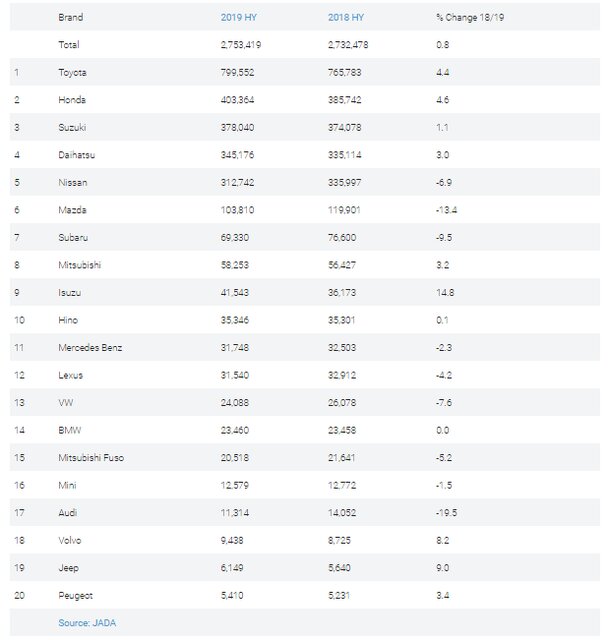Click Nissan's 2019 HY value 312,742
The height and width of the screenshot is (640, 609).
[239, 182]
